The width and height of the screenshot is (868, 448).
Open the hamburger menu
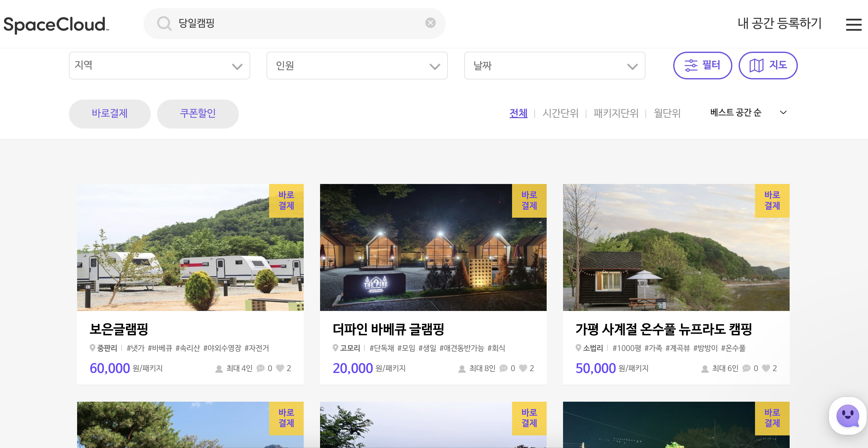854,25
